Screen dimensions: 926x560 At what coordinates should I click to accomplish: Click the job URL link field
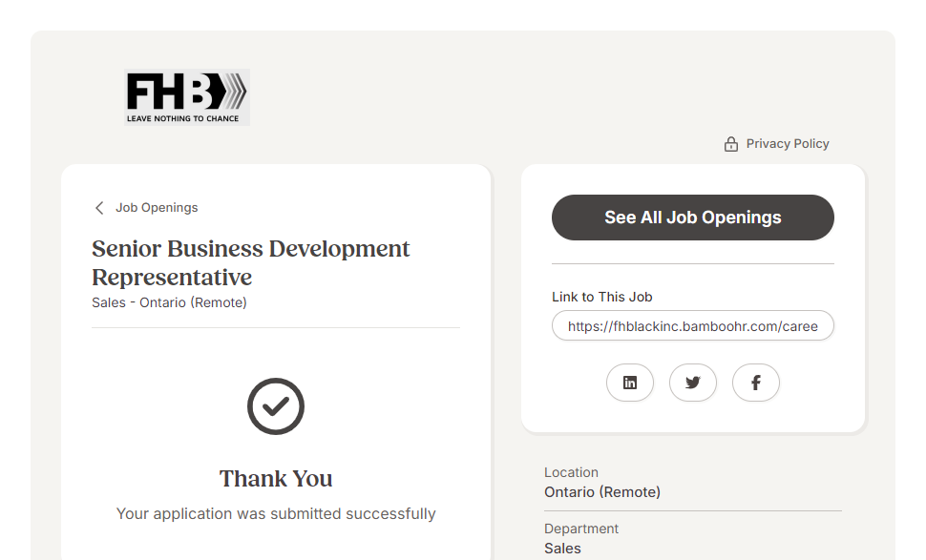(x=692, y=326)
